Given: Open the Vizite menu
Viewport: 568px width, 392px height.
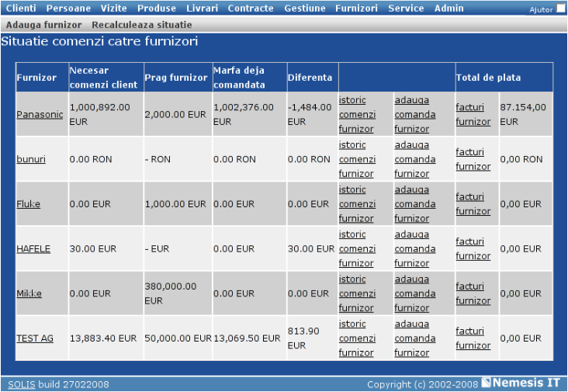Looking at the screenshot, I should tap(114, 8).
